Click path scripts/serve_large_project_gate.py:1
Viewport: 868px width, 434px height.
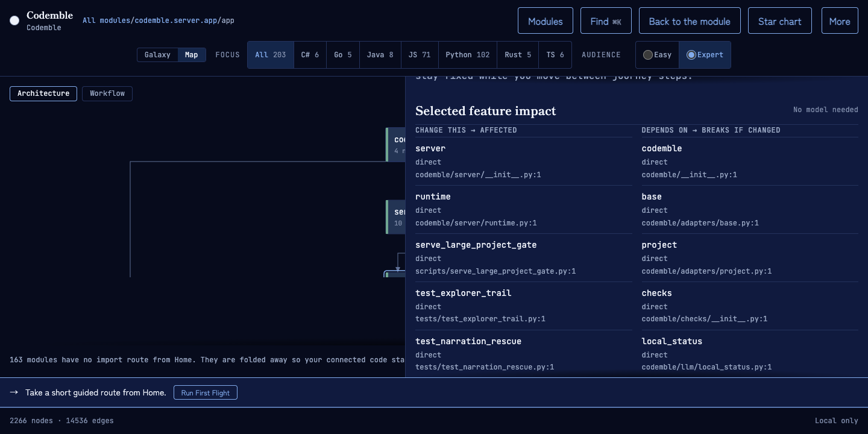tap(495, 271)
